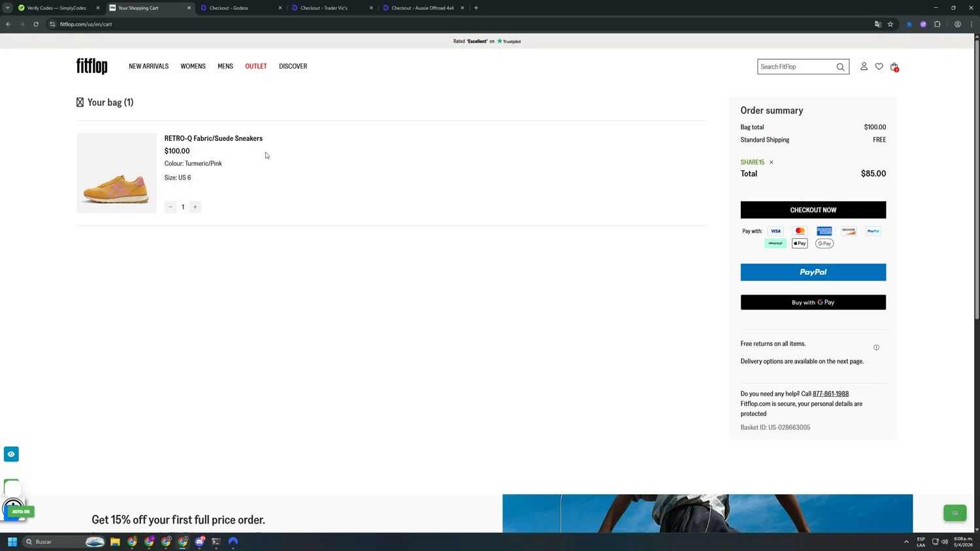The width and height of the screenshot is (980, 551).
Task: View site information icon in address bar
Action: coord(52,24)
